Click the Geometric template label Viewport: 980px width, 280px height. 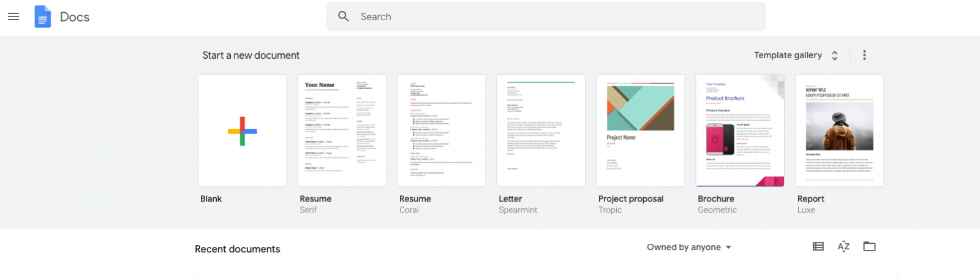coord(717,210)
